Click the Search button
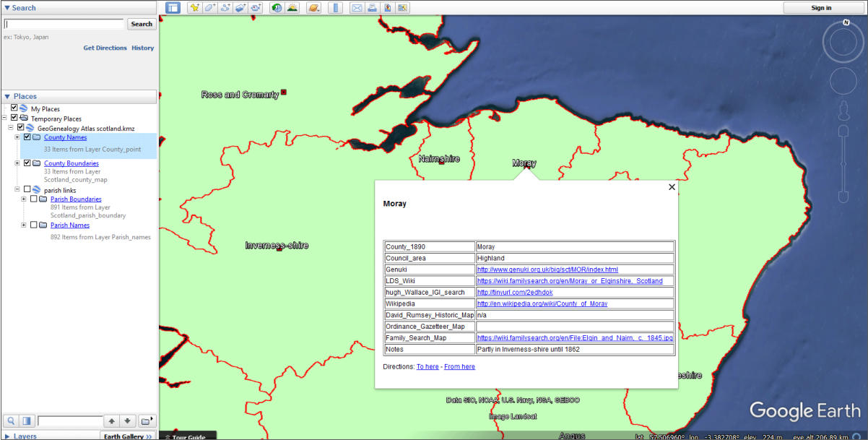 [142, 24]
